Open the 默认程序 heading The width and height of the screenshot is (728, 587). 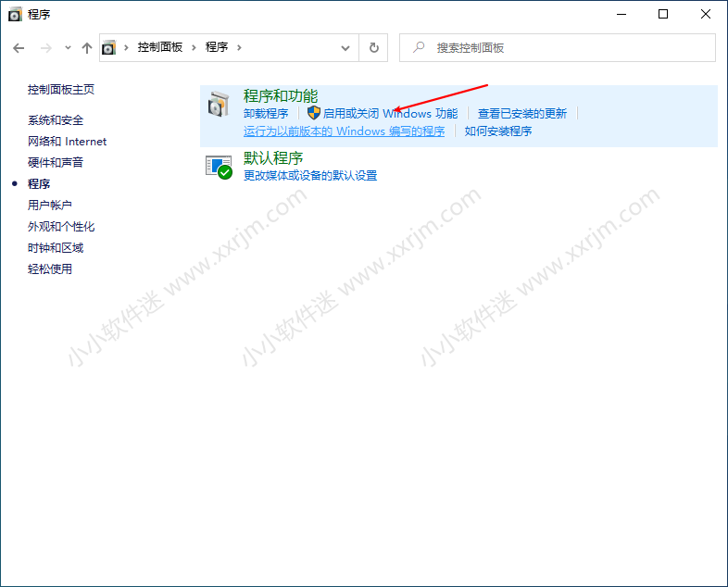click(273, 158)
